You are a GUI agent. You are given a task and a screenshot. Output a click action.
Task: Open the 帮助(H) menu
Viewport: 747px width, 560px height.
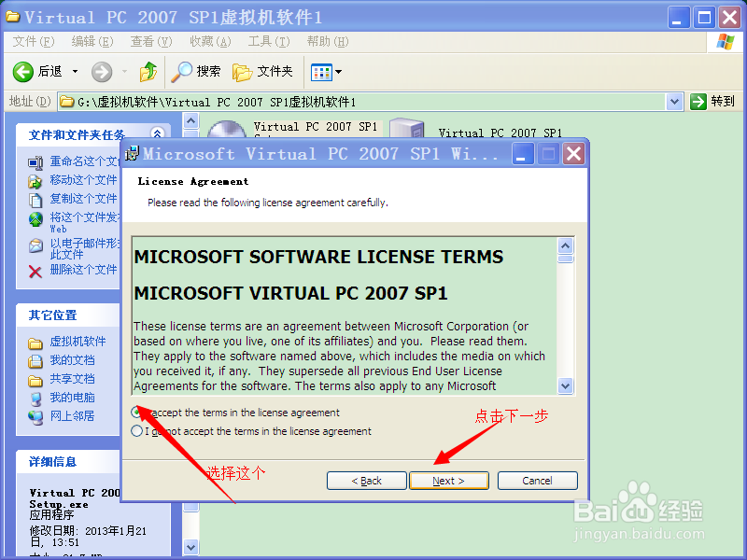point(328,42)
